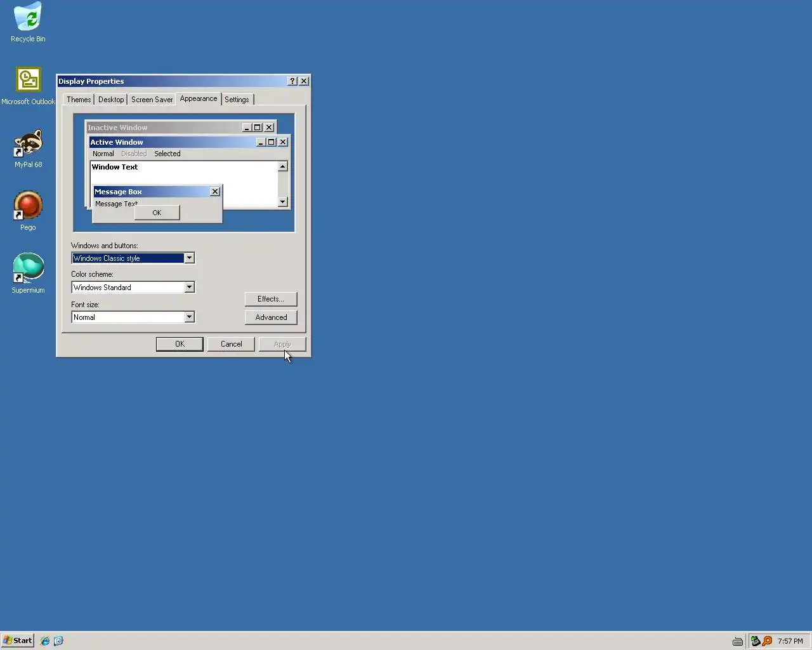Open the Screen Saver tab
The image size is (812, 650).
[x=152, y=100]
